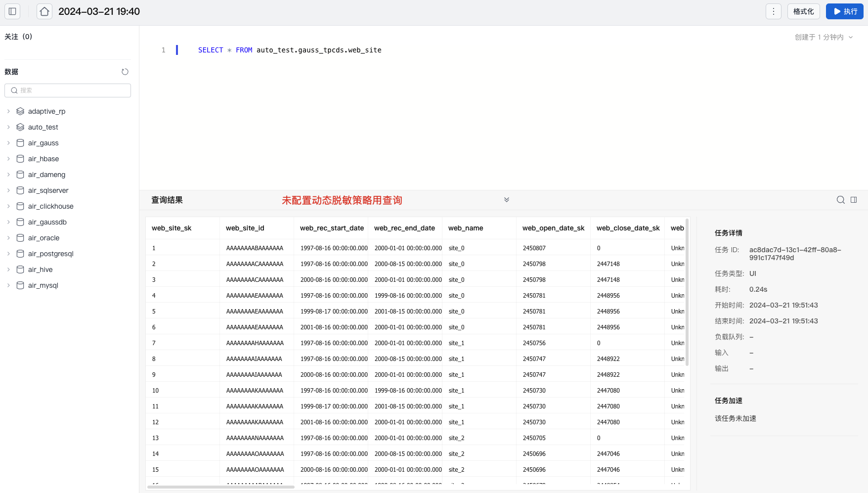Viewport: 868px width, 493px height.
Task: Toggle the left sidebar panel icon
Action: coord(12,11)
